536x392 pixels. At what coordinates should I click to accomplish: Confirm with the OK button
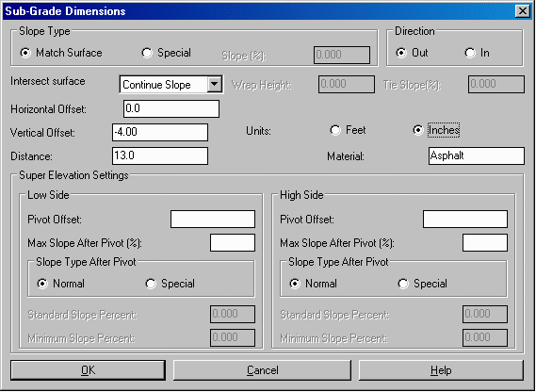click(88, 370)
